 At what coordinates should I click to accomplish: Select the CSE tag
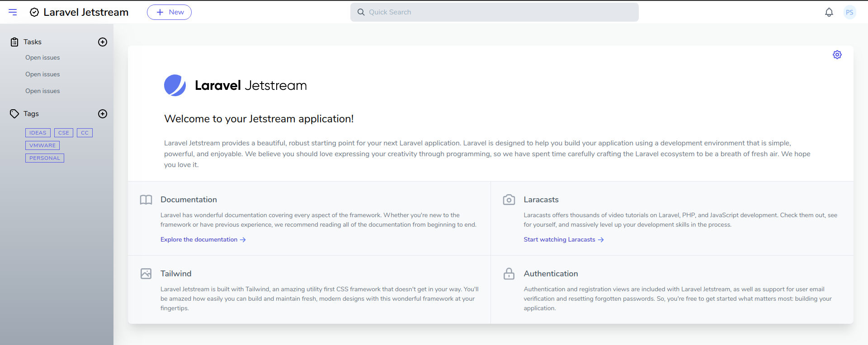[64, 133]
